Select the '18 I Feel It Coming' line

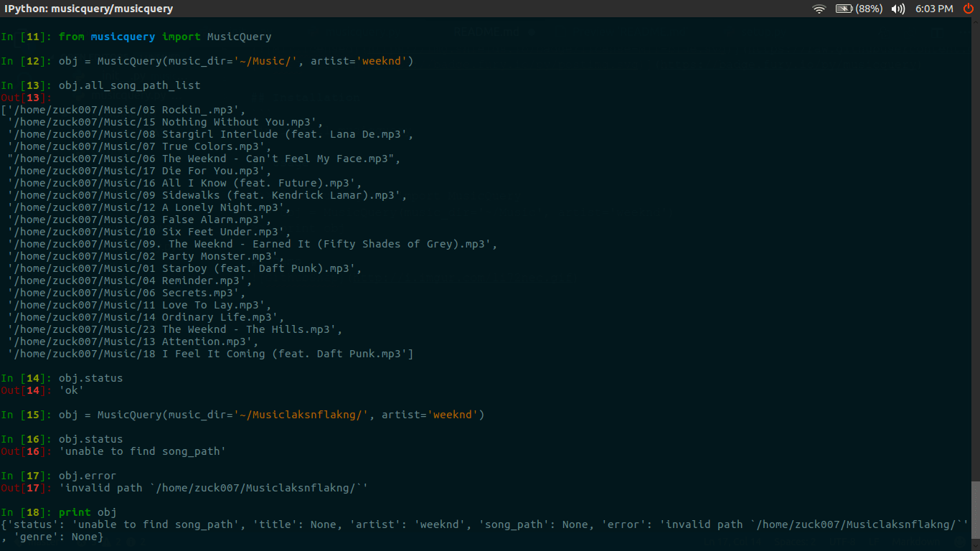coord(211,354)
